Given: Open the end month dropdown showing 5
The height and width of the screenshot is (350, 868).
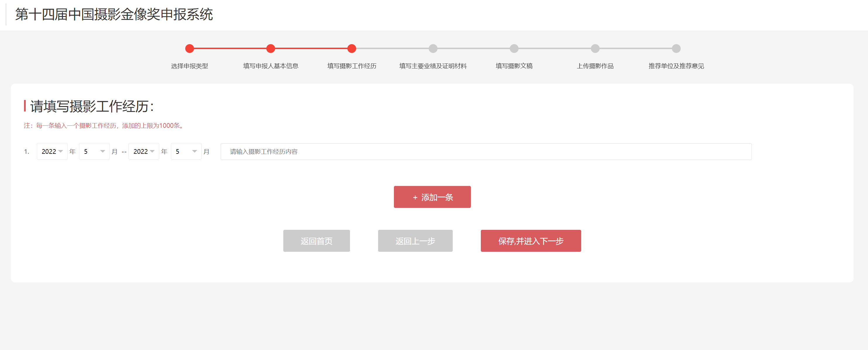Looking at the screenshot, I should 186,151.
